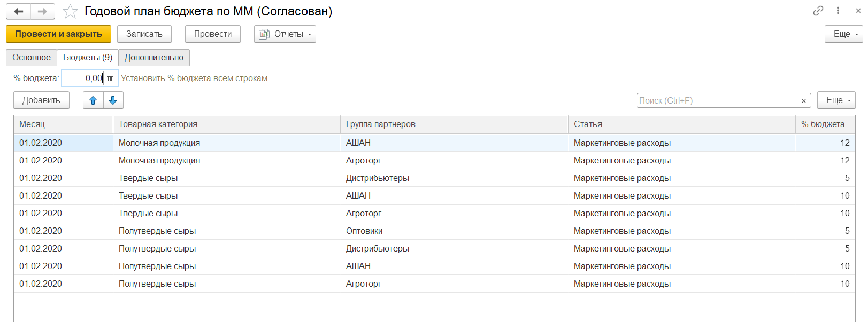Switch to the Дополнительно tab

click(x=154, y=58)
